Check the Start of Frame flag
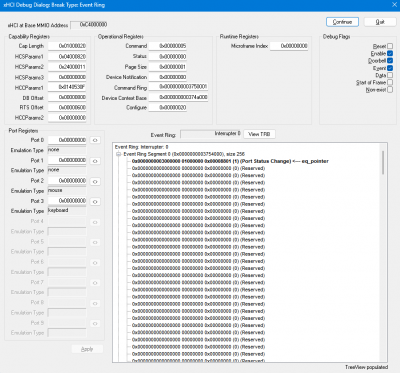 coord(390,82)
